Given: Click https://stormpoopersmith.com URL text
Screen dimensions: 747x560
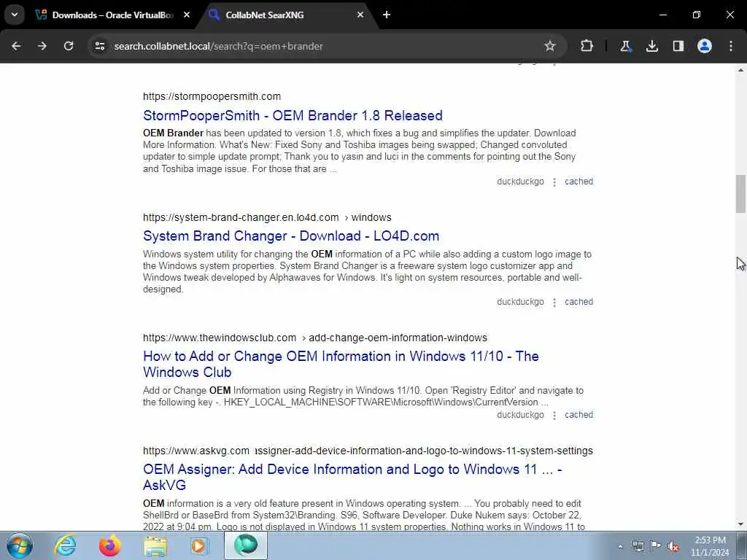Looking at the screenshot, I should pyautogui.click(x=212, y=96).
